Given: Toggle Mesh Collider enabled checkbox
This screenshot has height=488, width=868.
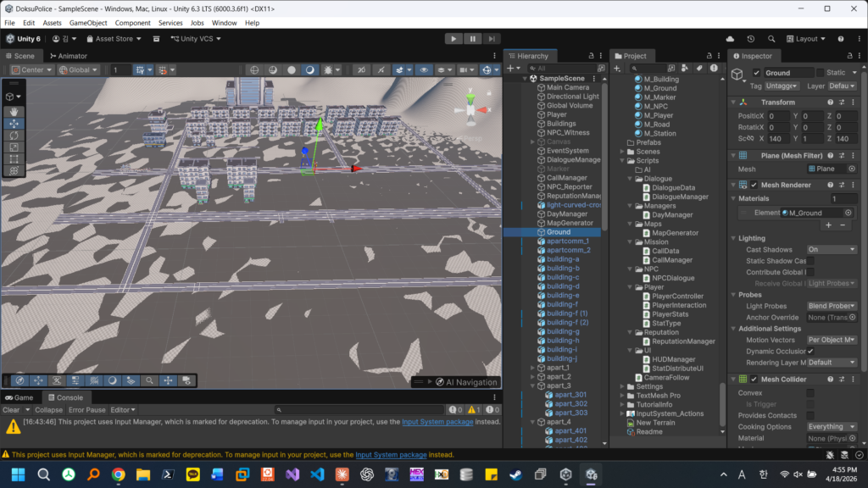Looking at the screenshot, I should [x=754, y=379].
